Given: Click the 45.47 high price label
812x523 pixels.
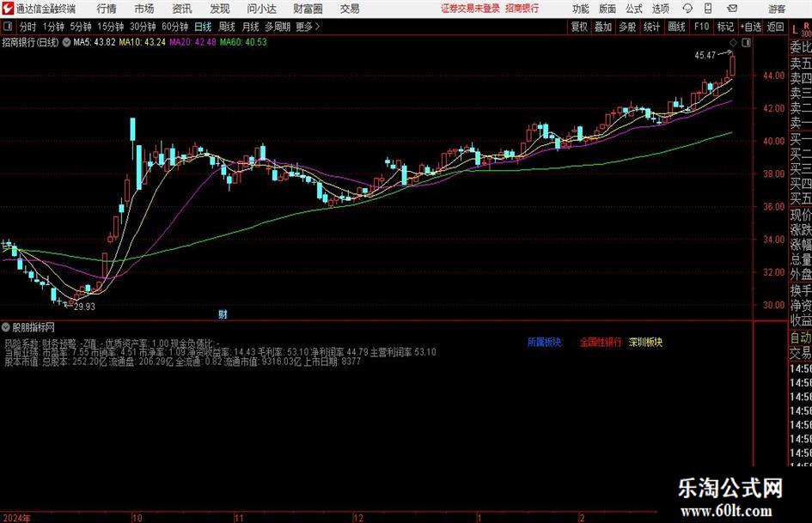Looking at the screenshot, I should click(x=705, y=56).
